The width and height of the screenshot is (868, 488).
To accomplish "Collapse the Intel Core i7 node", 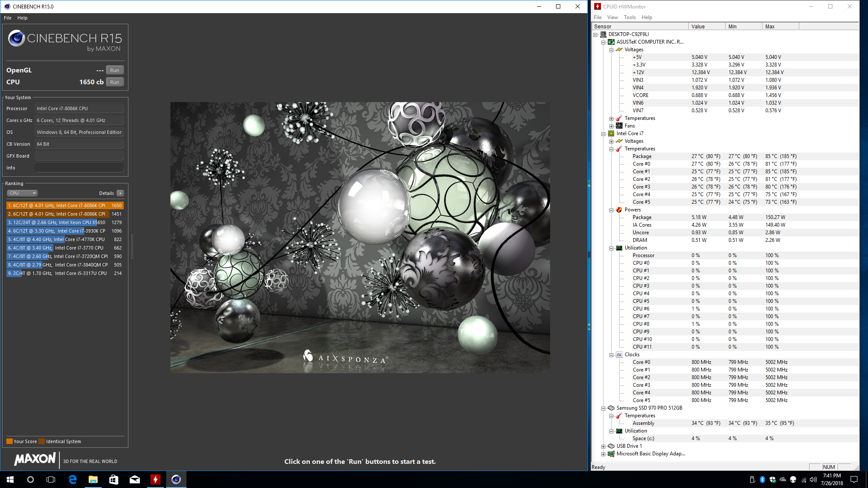I will point(603,133).
